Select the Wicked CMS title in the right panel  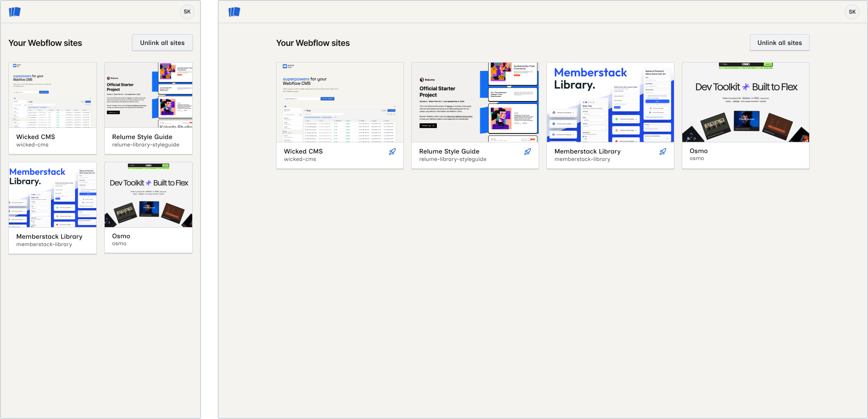tap(303, 151)
